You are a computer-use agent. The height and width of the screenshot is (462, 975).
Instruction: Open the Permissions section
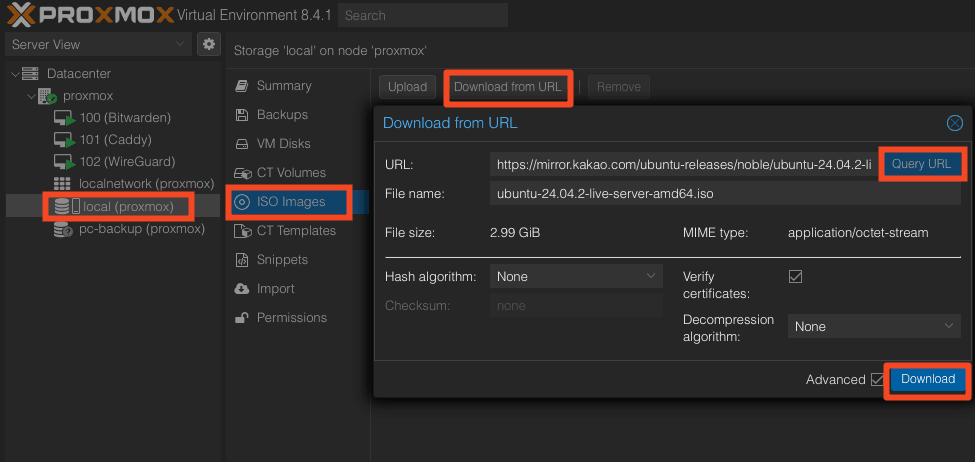[x=292, y=318]
